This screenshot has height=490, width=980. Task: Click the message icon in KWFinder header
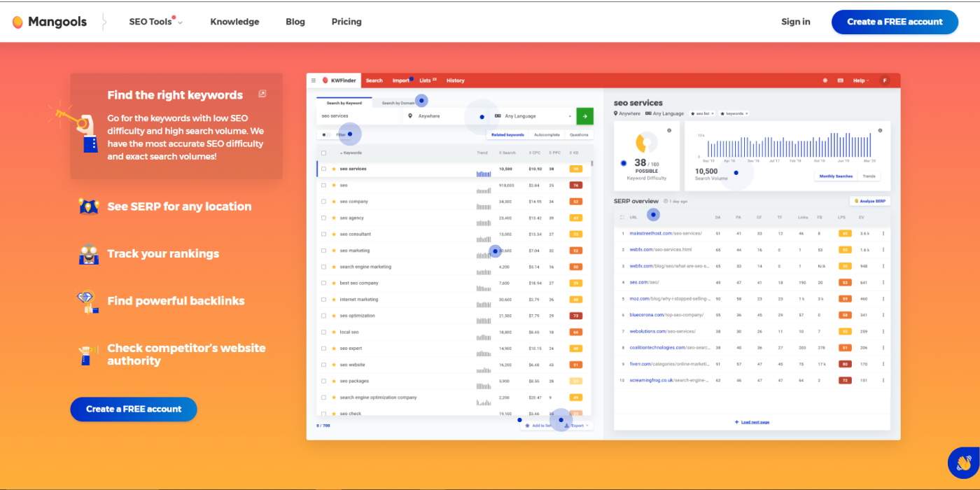(840, 80)
